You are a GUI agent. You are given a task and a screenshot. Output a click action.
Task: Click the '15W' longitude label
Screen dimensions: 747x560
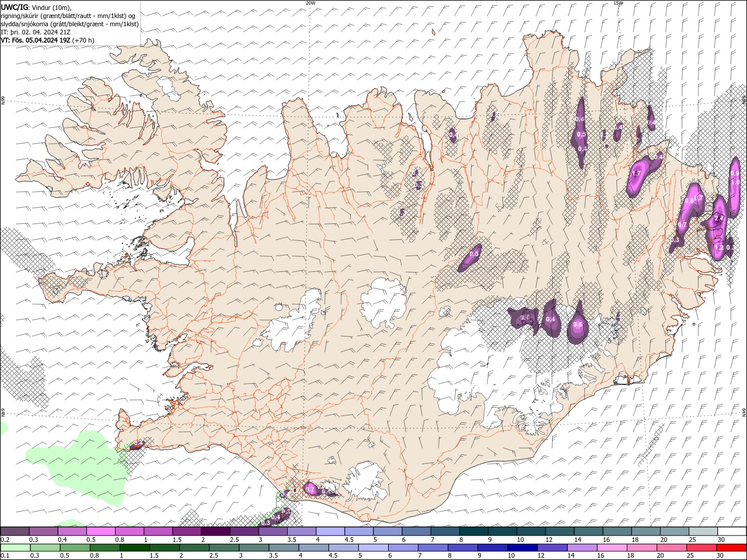pos(618,3)
